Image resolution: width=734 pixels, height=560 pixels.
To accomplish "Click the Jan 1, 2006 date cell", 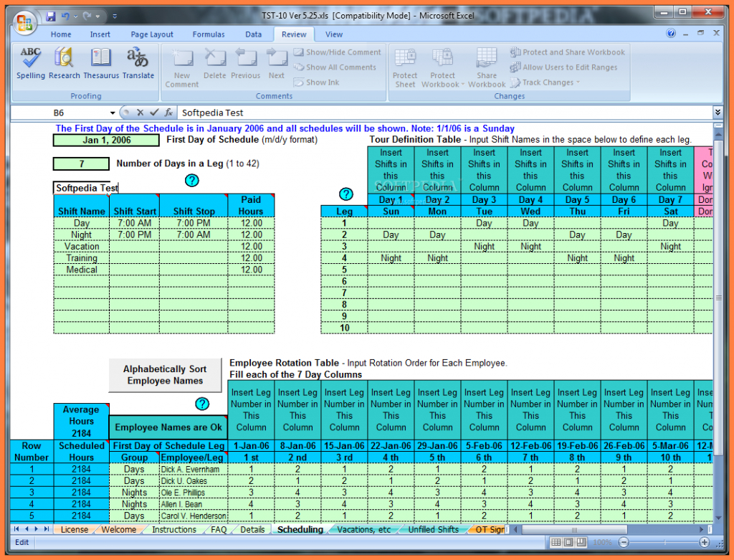I will point(107,141).
